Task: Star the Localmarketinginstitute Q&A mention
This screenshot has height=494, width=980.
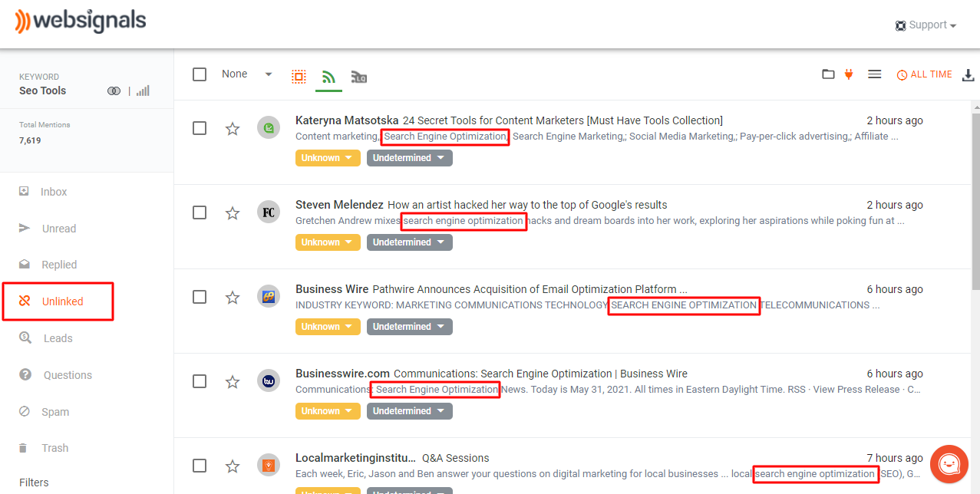Action: tap(233, 466)
